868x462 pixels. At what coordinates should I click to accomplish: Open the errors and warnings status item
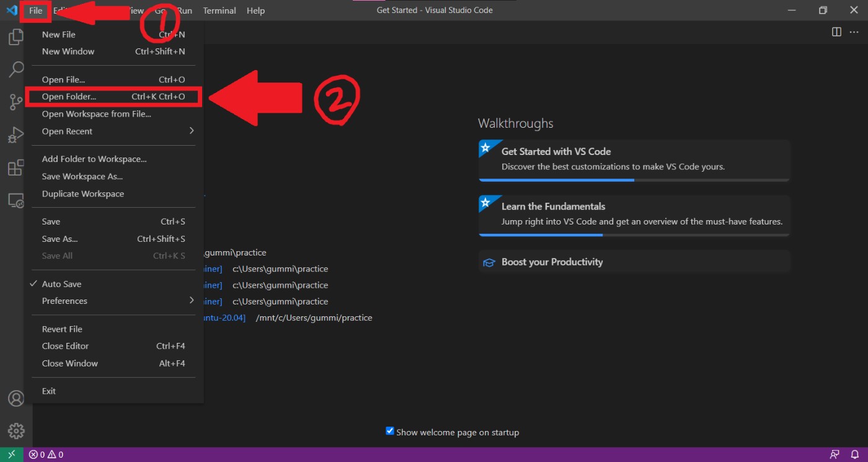[x=46, y=455]
